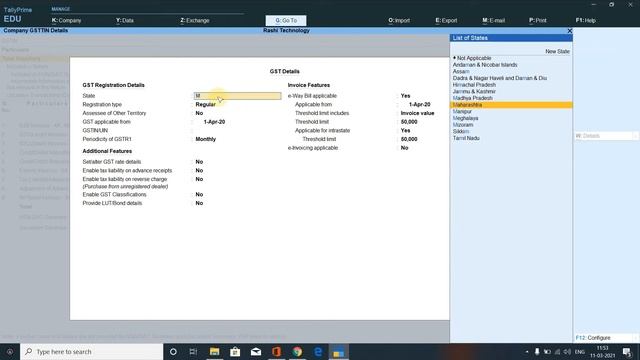The width and height of the screenshot is (640, 360).
Task: Open Google Chrome from taskbar
Action: (297, 352)
